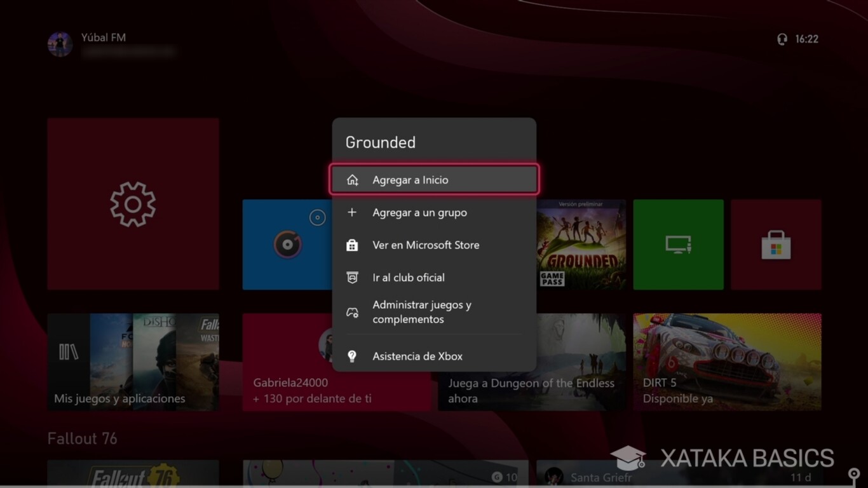Open the Grounded Game Pass tile
This screenshot has width=868, height=488.
[x=578, y=244]
